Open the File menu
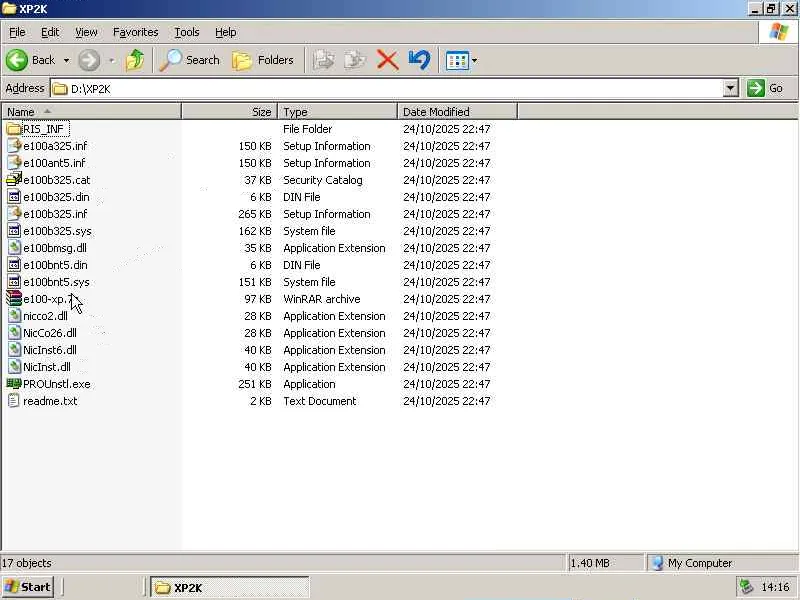The image size is (800, 600). [17, 32]
